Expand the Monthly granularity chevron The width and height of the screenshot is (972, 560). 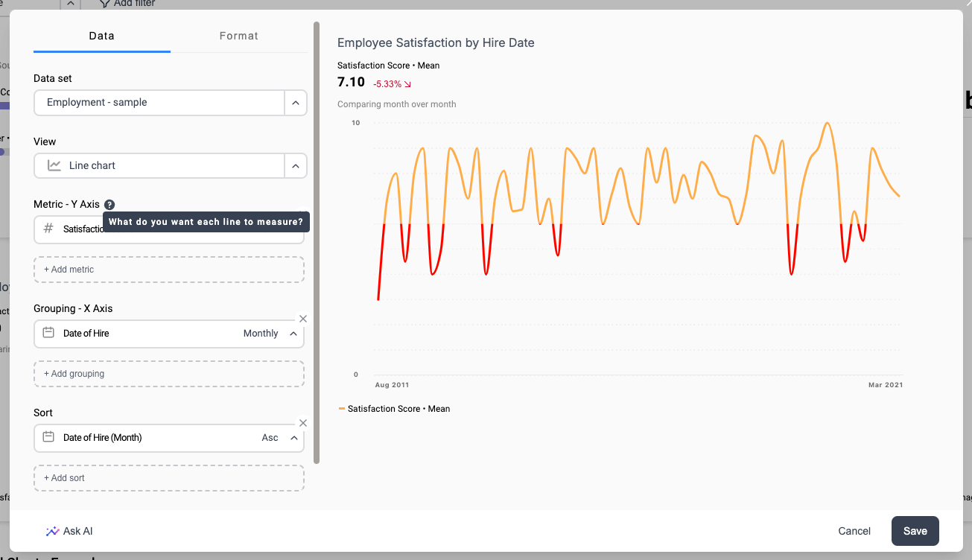[293, 334]
